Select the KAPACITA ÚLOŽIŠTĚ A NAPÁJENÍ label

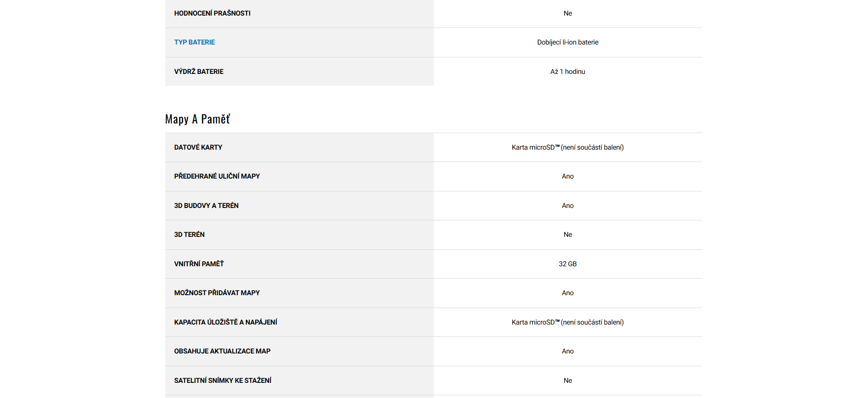click(x=225, y=322)
